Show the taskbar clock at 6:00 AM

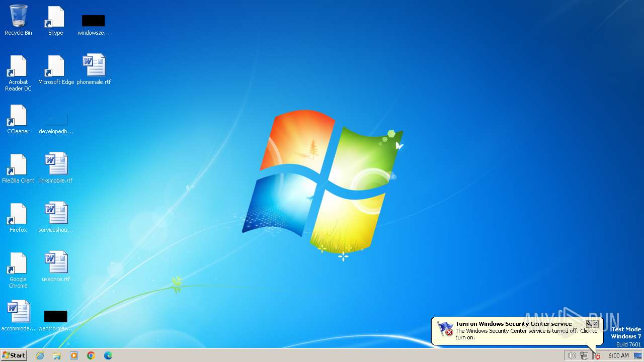pos(618,355)
